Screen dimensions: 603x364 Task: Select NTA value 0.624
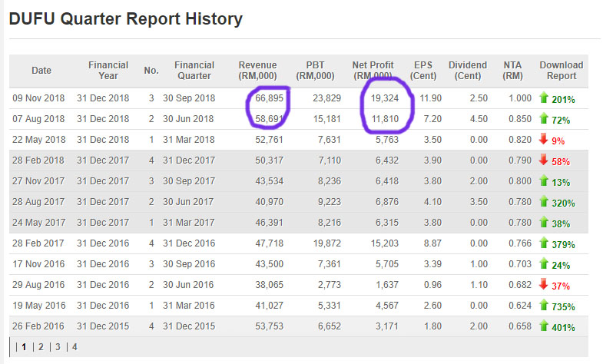(x=520, y=306)
